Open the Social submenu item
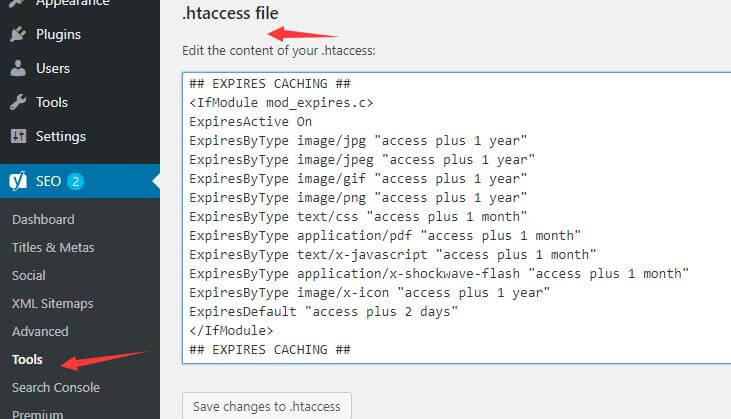The height and width of the screenshot is (419, 731). (x=29, y=275)
